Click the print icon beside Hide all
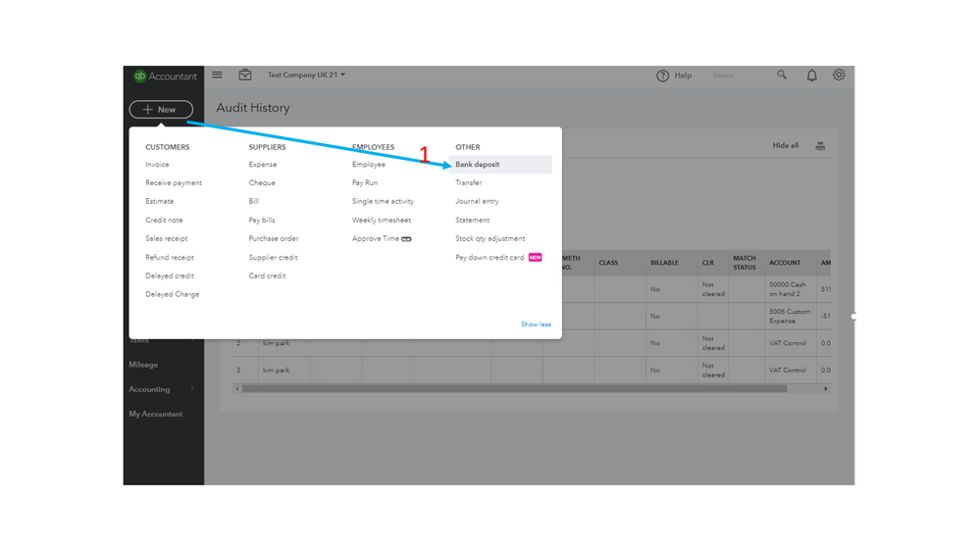The image size is (980, 551). click(x=820, y=146)
